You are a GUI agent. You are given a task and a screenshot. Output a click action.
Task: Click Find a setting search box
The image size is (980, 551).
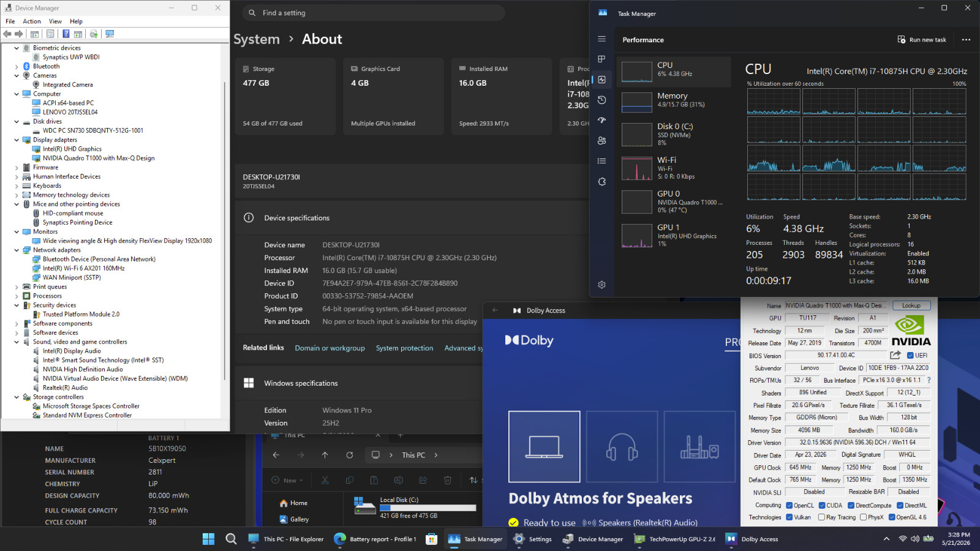point(374,13)
